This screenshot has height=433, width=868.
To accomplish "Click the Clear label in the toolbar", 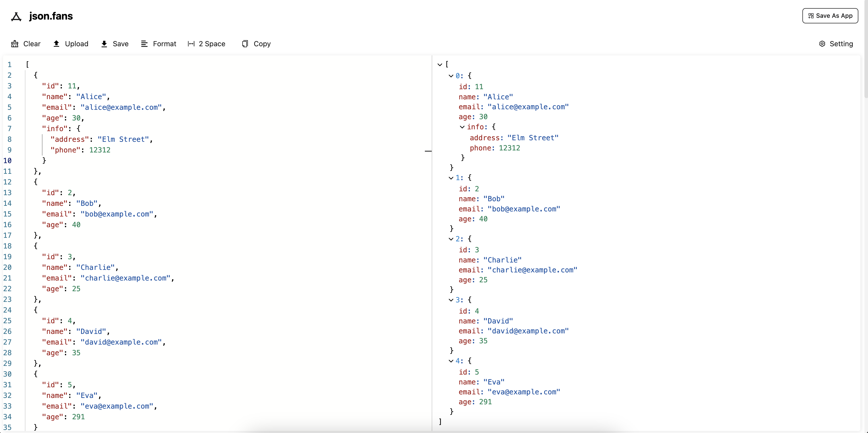I will 32,44.
